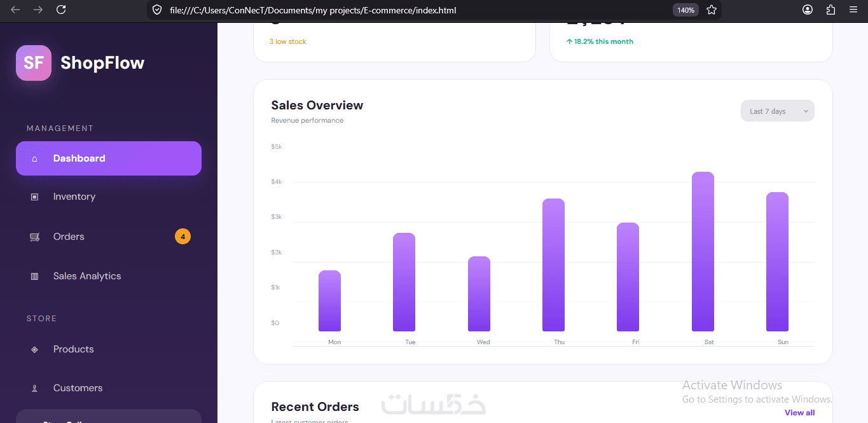The height and width of the screenshot is (423, 868).
Task: Click the Sales Analytics chart icon
Action: 34,276
